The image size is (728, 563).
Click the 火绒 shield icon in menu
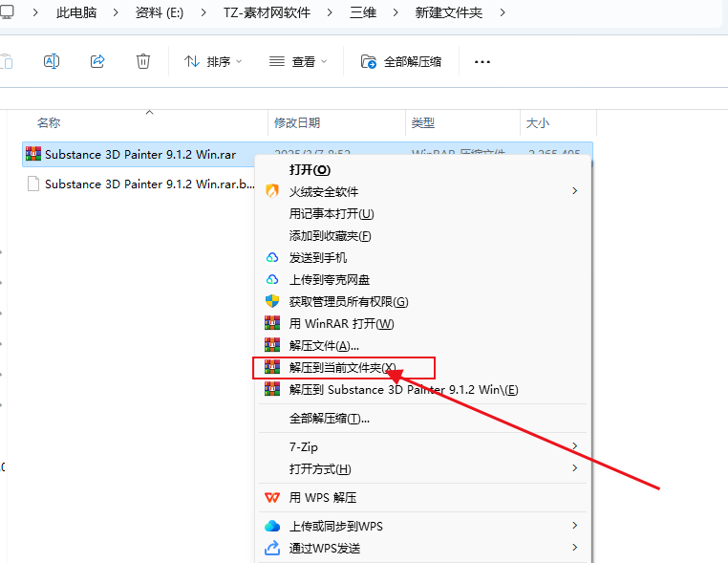coord(272,191)
